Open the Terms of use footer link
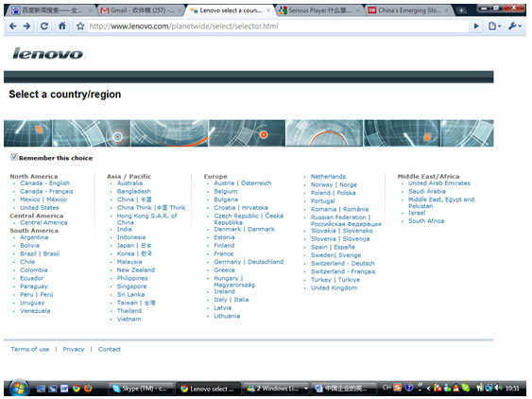Screen dimensions: 532x399 (x=30, y=349)
